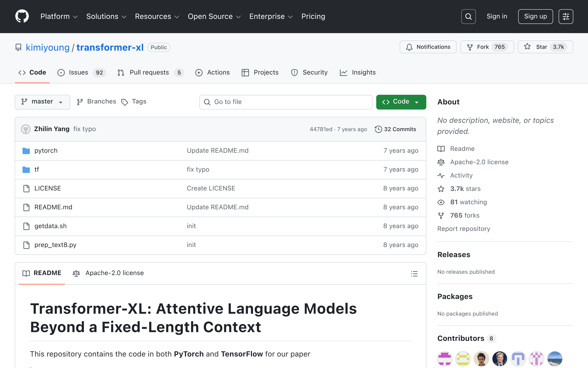Expand the Open Source menu

(x=214, y=16)
